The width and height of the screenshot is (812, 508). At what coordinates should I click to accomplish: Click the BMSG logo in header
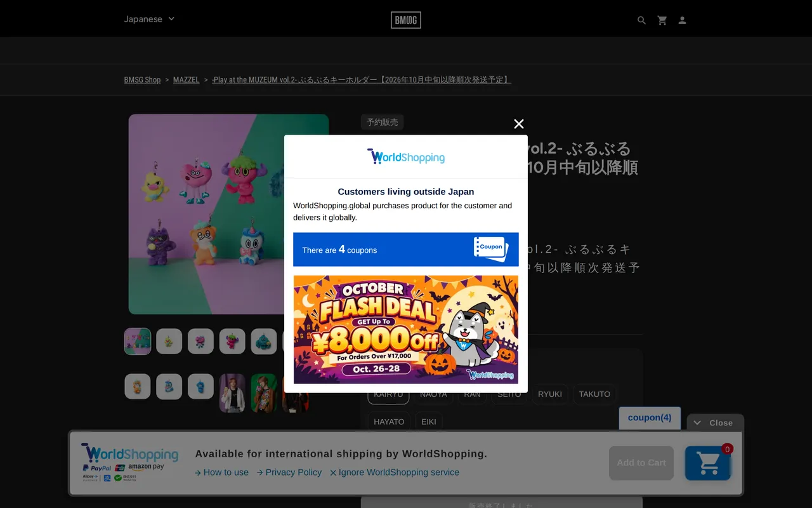[x=406, y=20]
